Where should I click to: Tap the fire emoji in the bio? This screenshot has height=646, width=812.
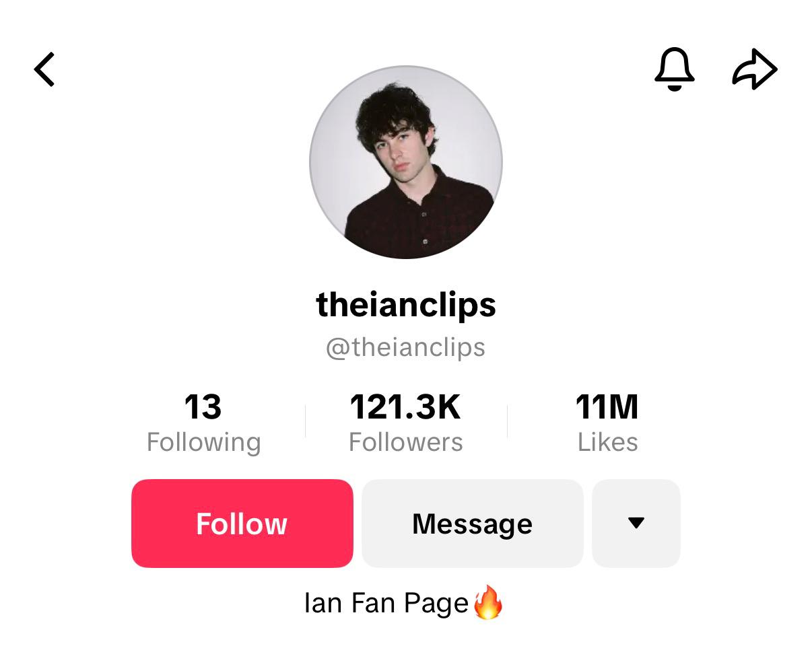click(x=488, y=602)
